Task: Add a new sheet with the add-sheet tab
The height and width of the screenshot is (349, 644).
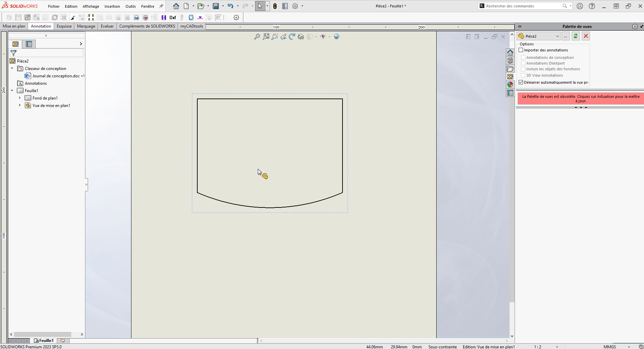Action: click(63, 341)
